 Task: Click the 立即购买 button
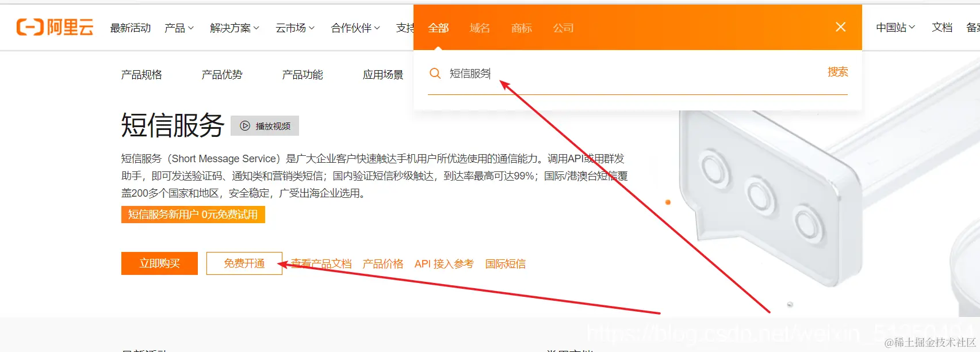click(159, 263)
